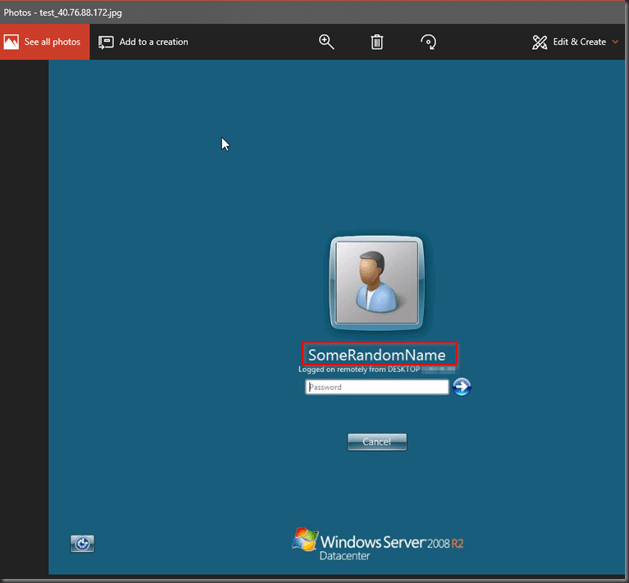Click the Photos window title bar

point(300,11)
